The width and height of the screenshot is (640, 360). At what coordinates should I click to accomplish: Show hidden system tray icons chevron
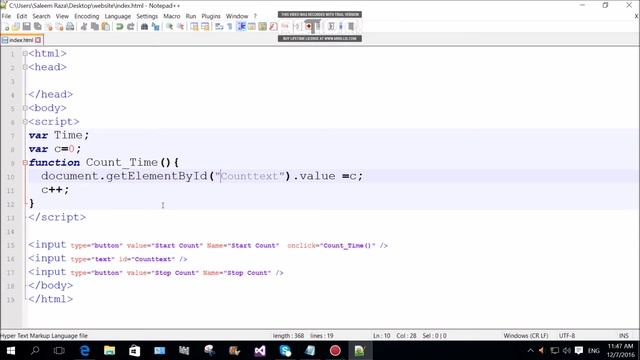[530, 351]
